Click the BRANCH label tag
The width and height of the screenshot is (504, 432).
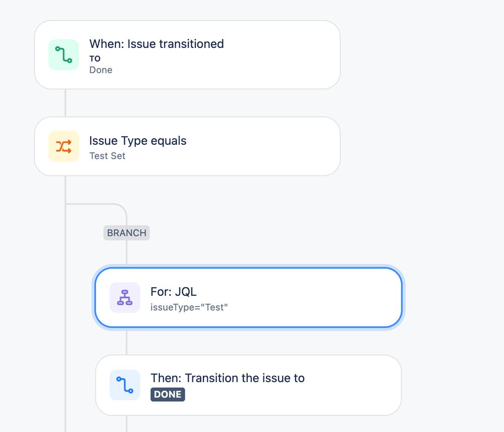pyautogui.click(x=127, y=233)
